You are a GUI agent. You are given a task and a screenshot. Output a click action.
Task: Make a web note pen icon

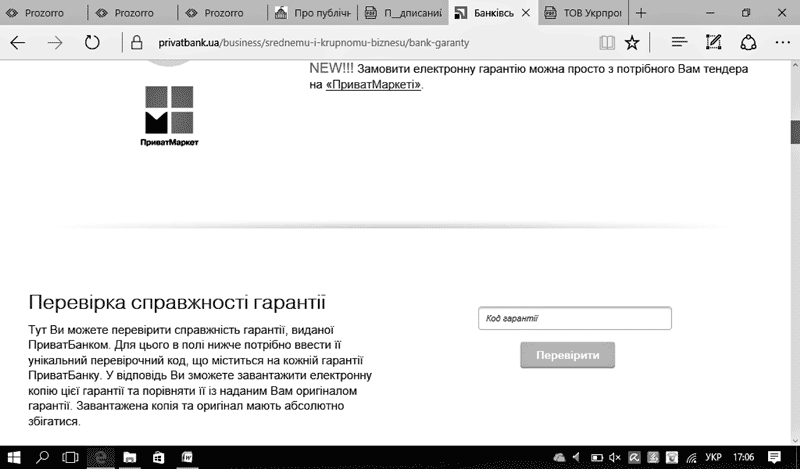click(713, 43)
